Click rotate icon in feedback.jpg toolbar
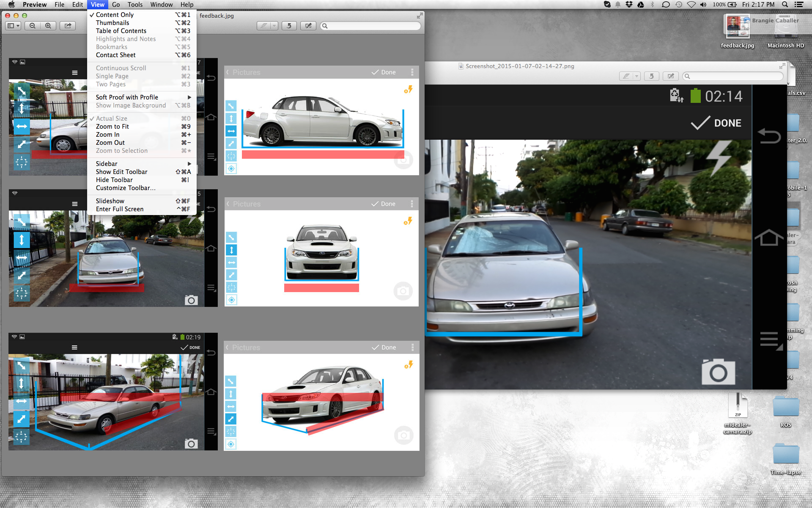Viewport: 812px width, 508px height. click(x=289, y=26)
